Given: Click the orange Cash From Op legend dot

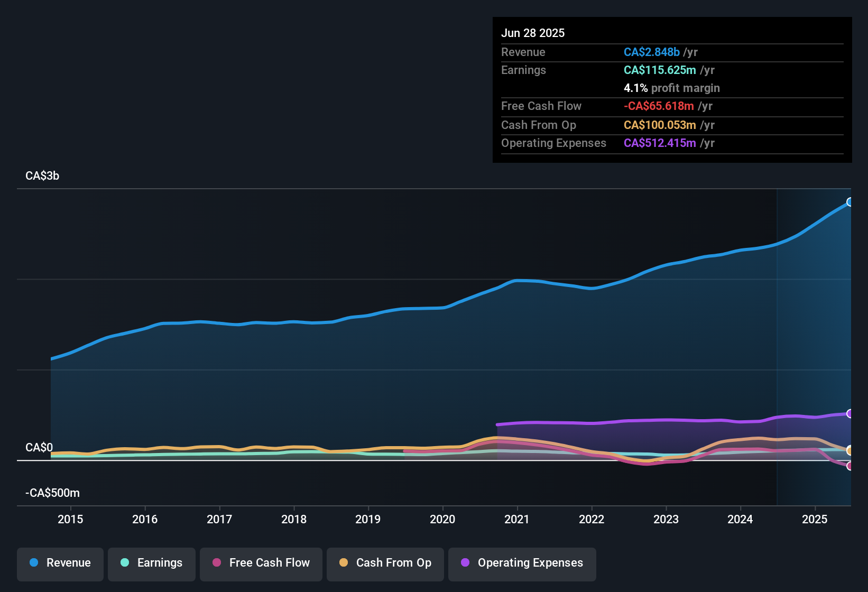Looking at the screenshot, I should click(x=344, y=563).
